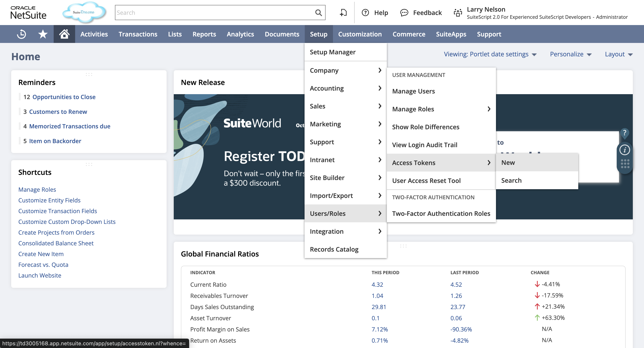Choose User Access Reset Tool menu item
Screen dimensions: 644x348
(426, 180)
